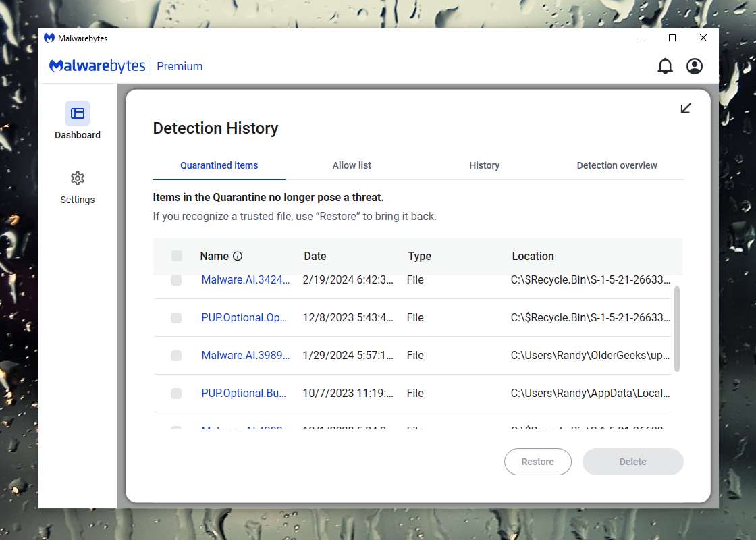The image size is (756, 540).
Task: Click location C:\Users\Randy\AppData\Local…
Action: pyautogui.click(x=590, y=394)
